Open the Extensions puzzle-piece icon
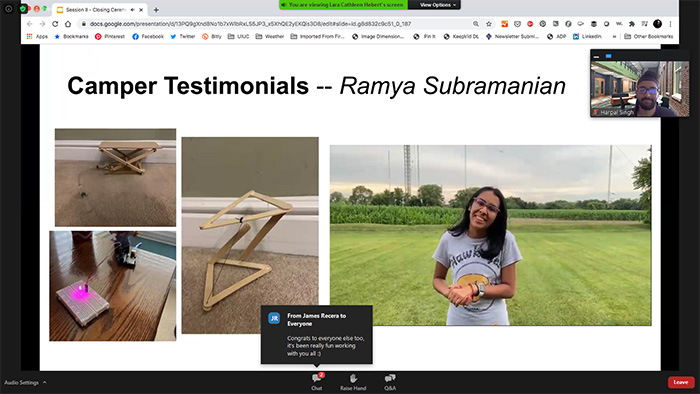 pos(632,24)
